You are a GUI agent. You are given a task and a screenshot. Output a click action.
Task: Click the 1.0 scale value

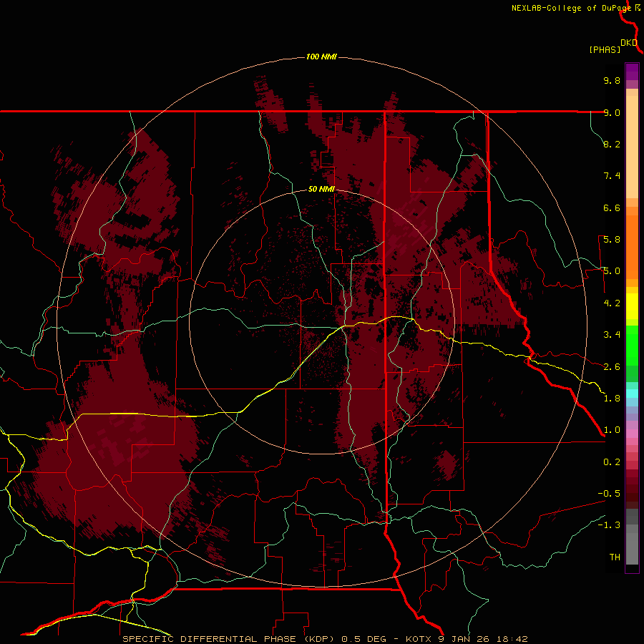(612, 430)
